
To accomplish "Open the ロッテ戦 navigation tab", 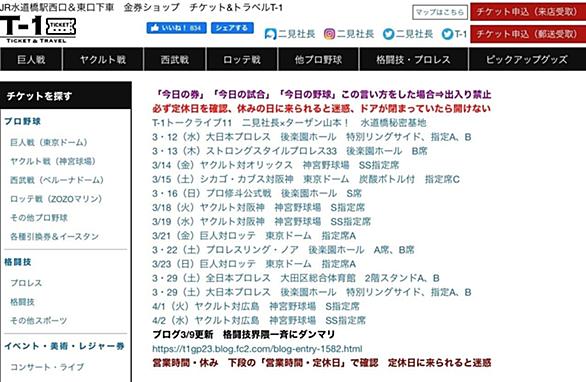I will point(242,59).
